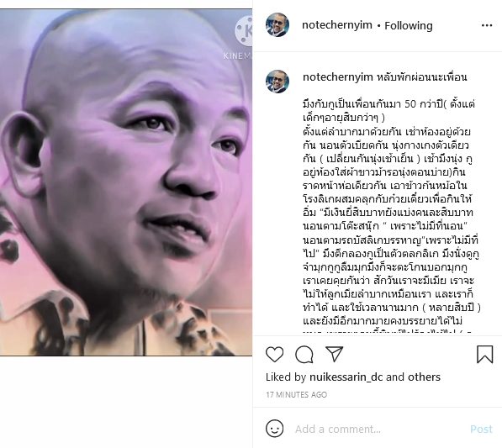The width and height of the screenshot is (502, 448).
Task: Click the 17 minutes ago timestamp
Action: pos(297,394)
